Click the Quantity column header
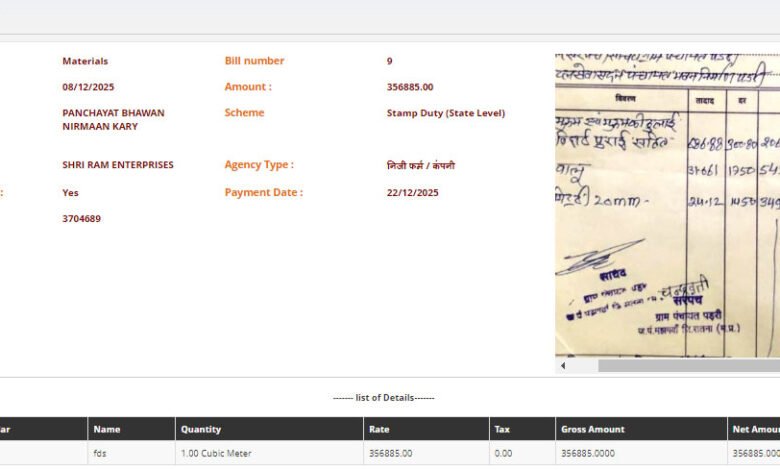This screenshot has width=780, height=470. click(x=201, y=429)
